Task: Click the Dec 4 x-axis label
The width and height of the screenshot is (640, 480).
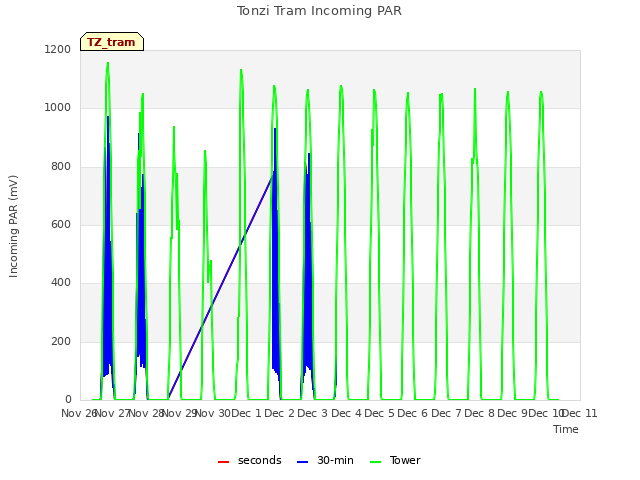Action: [347, 413]
